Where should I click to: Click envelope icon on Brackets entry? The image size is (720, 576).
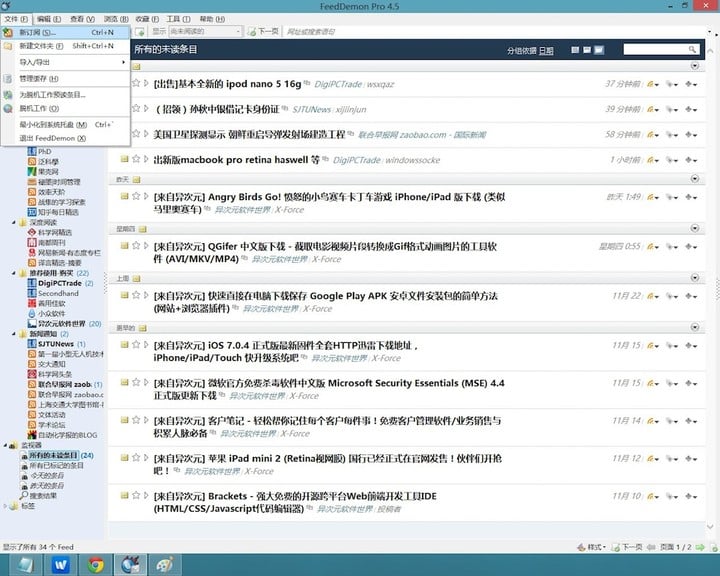(x=124, y=496)
